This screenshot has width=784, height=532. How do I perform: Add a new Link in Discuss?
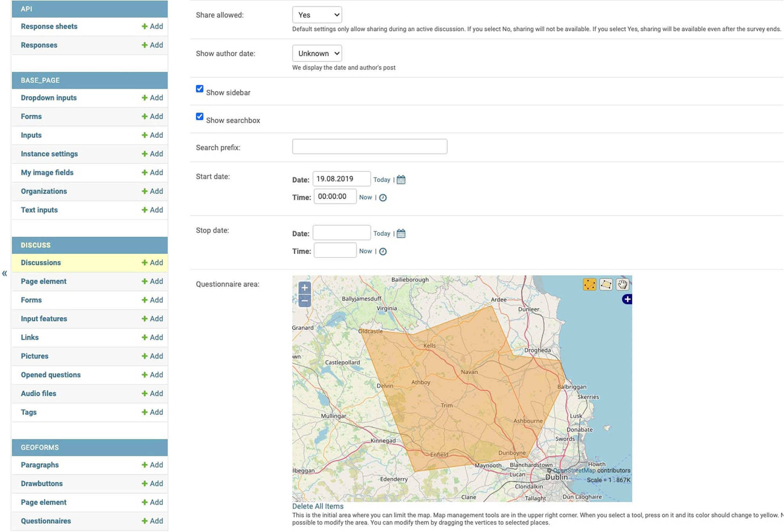(152, 338)
